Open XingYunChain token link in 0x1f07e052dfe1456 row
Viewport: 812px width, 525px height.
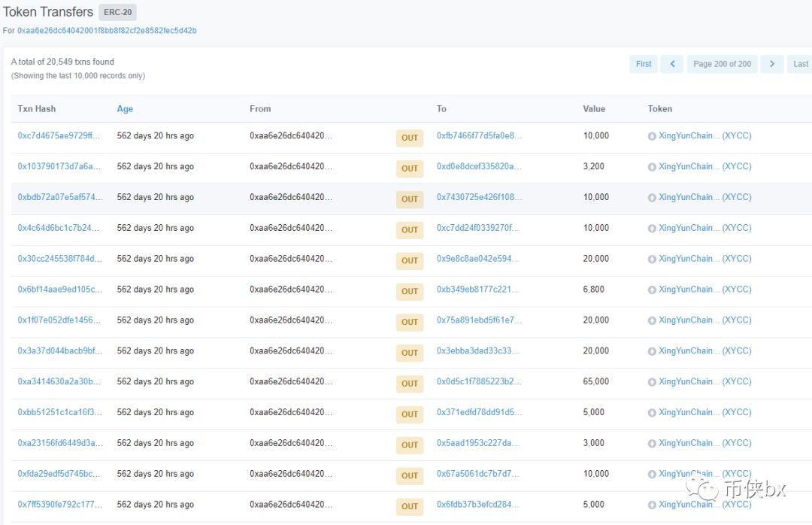click(x=704, y=320)
